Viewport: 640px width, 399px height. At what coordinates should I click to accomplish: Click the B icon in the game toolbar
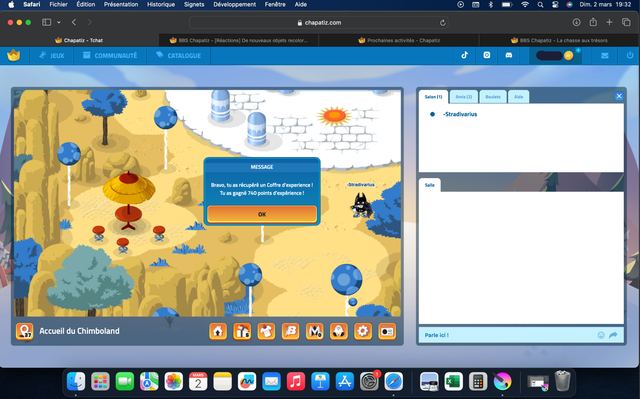coord(291,331)
